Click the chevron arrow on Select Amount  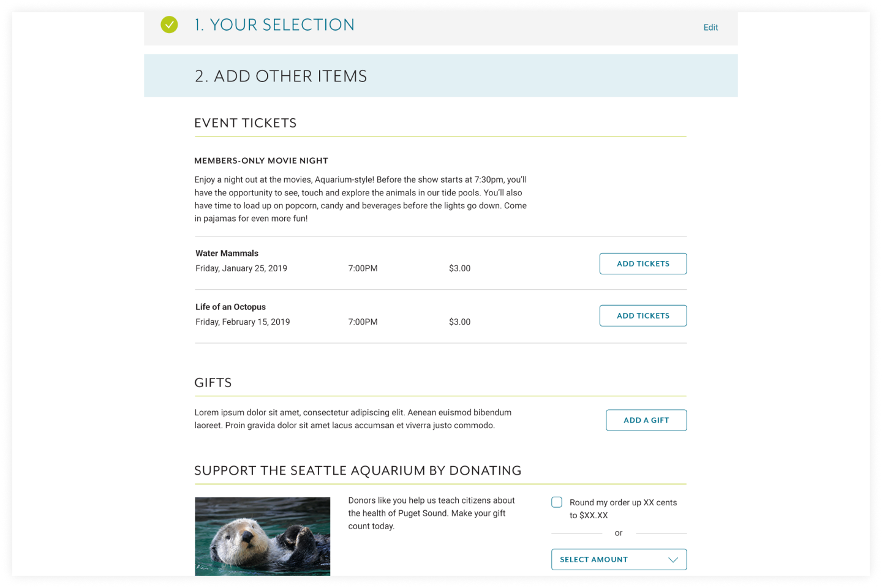673,560
